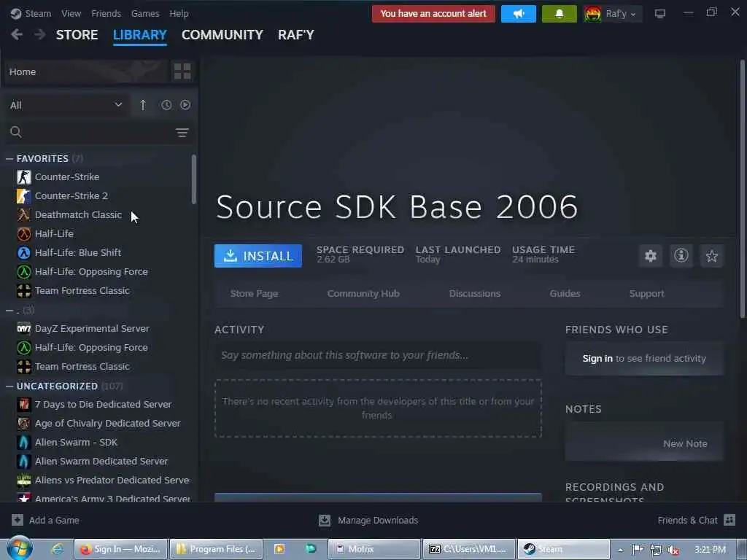
Task: Click DayZ Experimental Server icon
Action: 24,329
